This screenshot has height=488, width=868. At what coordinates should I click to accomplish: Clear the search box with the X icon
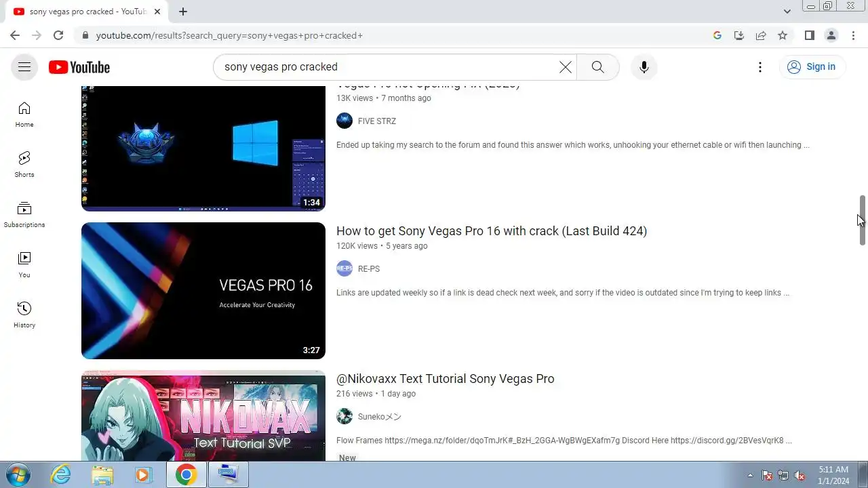click(566, 67)
